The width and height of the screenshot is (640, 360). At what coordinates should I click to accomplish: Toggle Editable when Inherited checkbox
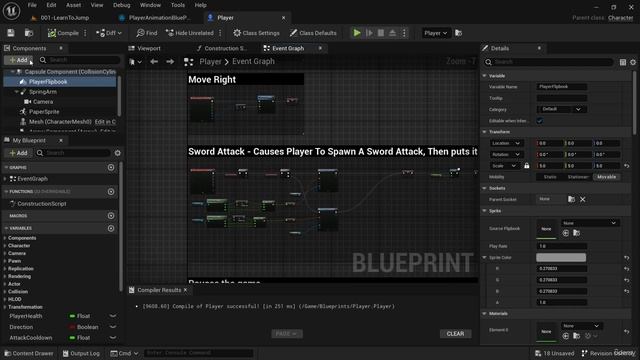coord(540,121)
